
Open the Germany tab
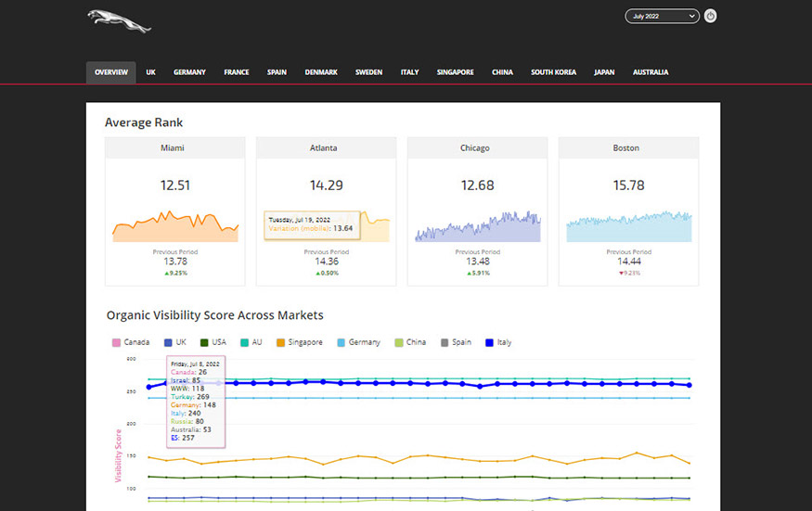(x=189, y=72)
